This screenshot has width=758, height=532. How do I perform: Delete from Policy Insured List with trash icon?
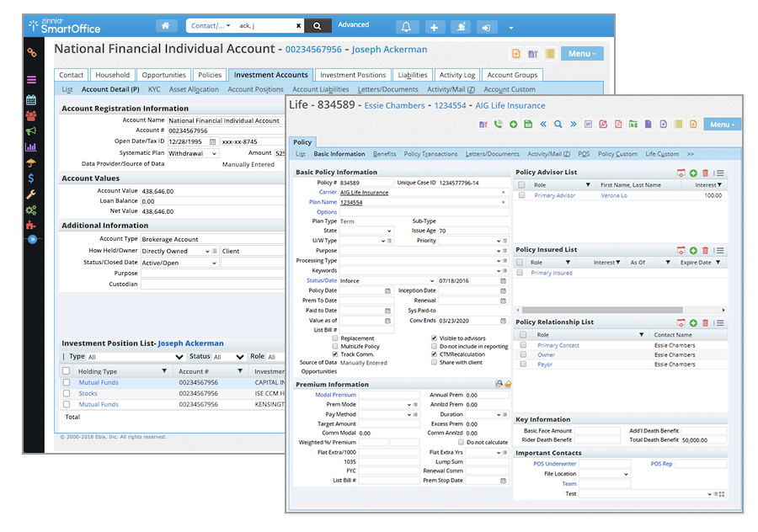pyautogui.click(x=705, y=250)
